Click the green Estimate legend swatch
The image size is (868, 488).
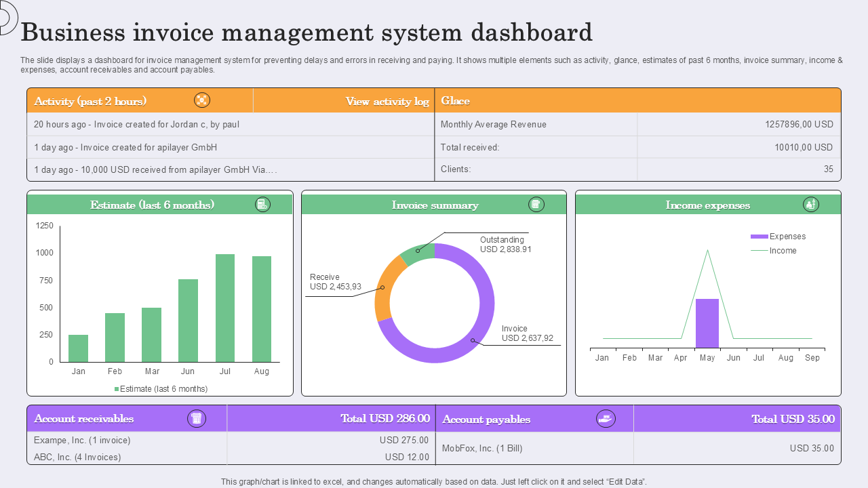click(x=117, y=389)
